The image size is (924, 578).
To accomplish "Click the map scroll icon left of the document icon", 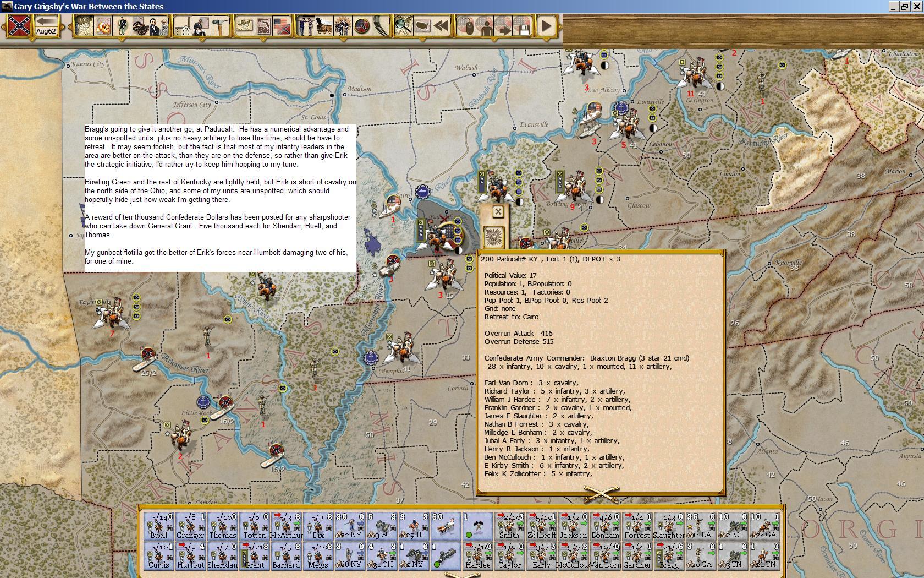I will pyautogui.click(x=245, y=26).
